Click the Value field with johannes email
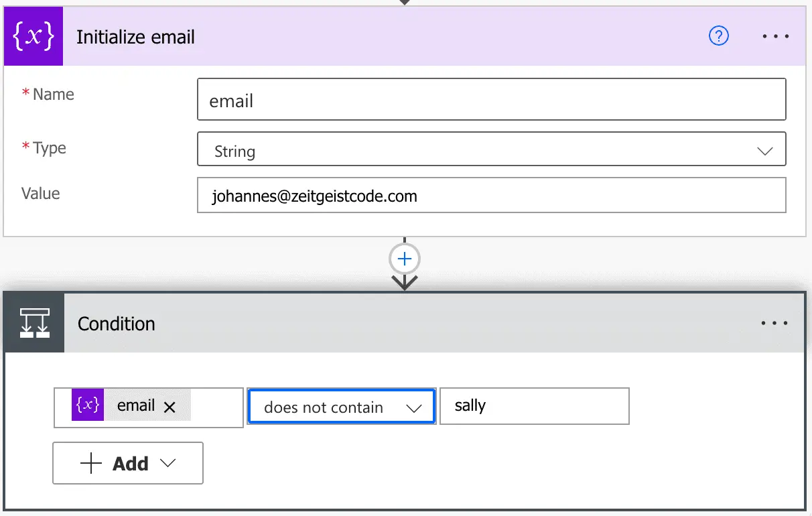 [492, 195]
